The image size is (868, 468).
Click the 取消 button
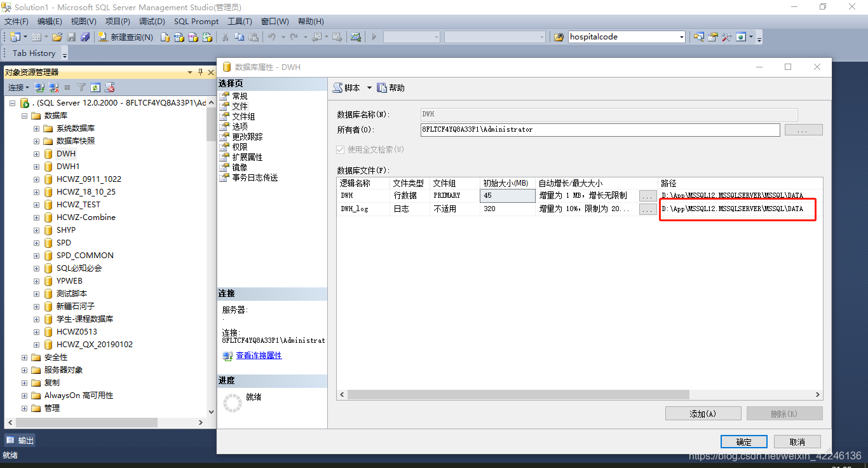(797, 442)
